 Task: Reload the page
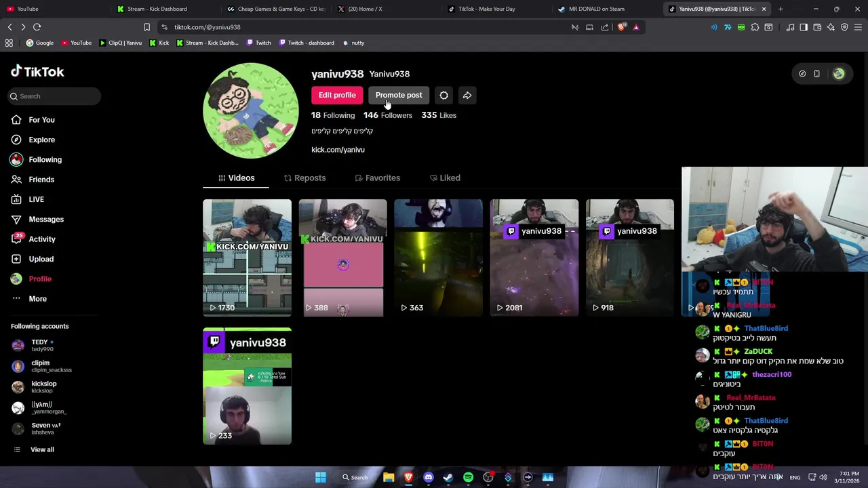[x=37, y=27]
